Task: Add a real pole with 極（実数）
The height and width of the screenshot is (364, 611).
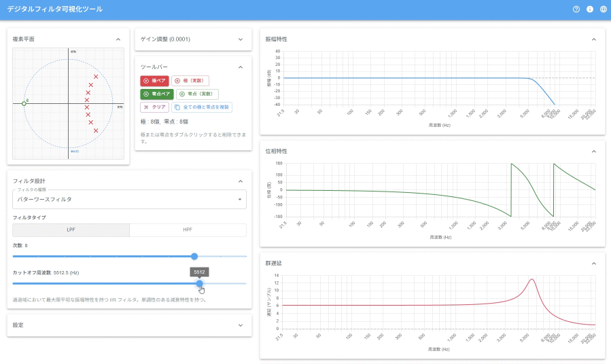Action: [x=190, y=81]
